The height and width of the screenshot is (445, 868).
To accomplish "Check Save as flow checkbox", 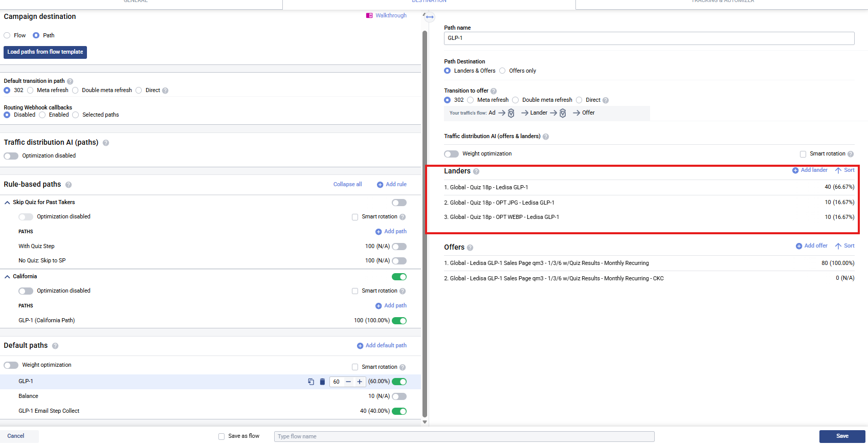I will coord(221,436).
